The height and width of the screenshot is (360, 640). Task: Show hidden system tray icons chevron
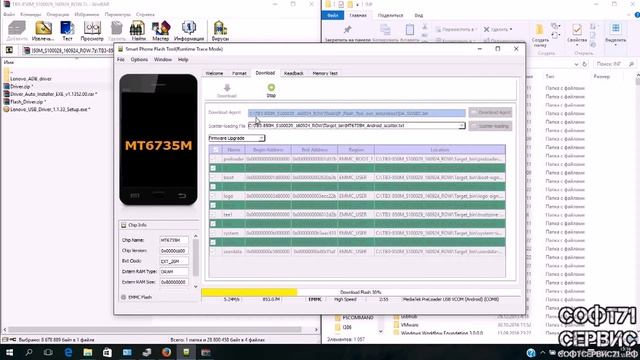pyautogui.click(x=542, y=353)
